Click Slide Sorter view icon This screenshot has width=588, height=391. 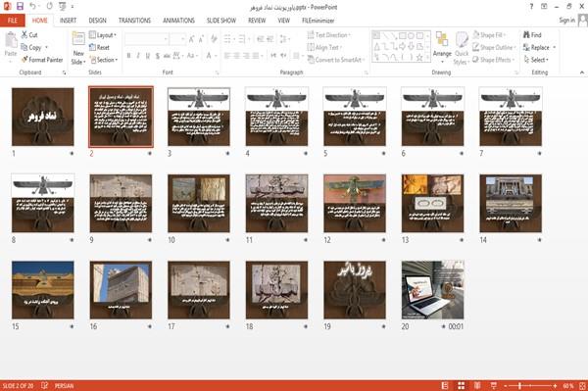click(x=462, y=385)
